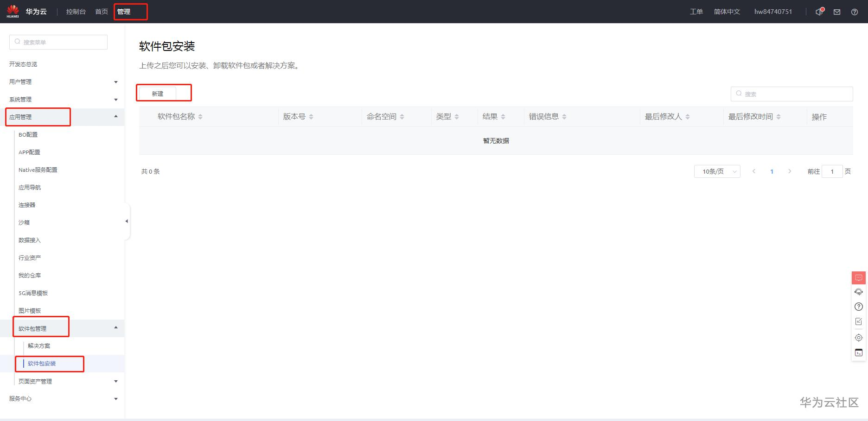Click the 共 0 条 total count text
Image resolution: width=868 pixels, height=421 pixels.
[151, 171]
